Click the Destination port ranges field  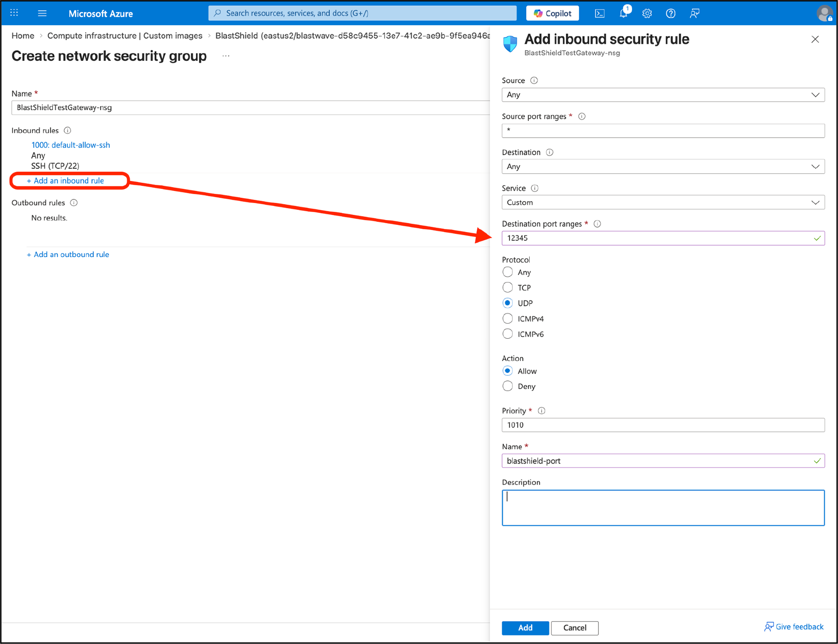(x=663, y=238)
